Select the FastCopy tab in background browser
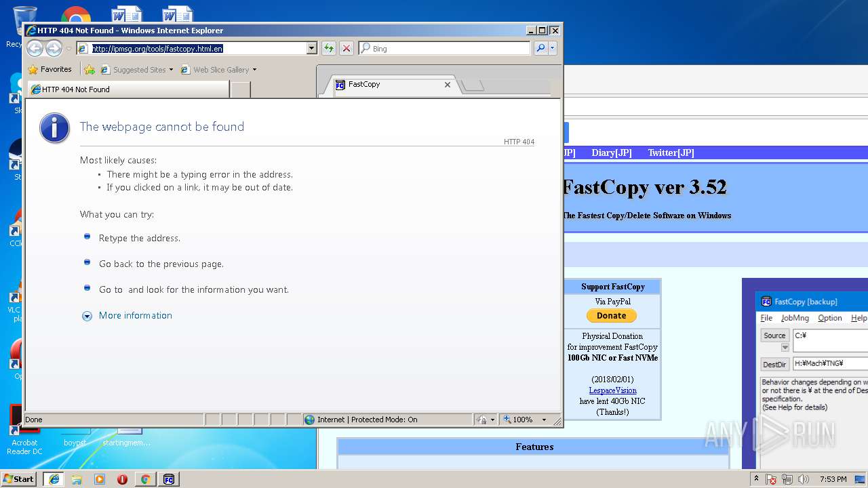Viewport: 868px width, 488px height. [x=391, y=85]
